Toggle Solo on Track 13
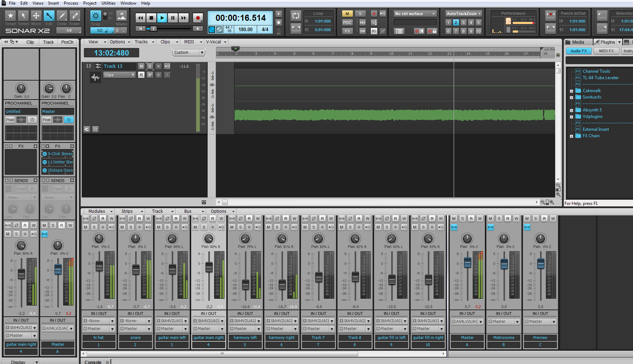This screenshot has width=633, height=364. (x=150, y=66)
